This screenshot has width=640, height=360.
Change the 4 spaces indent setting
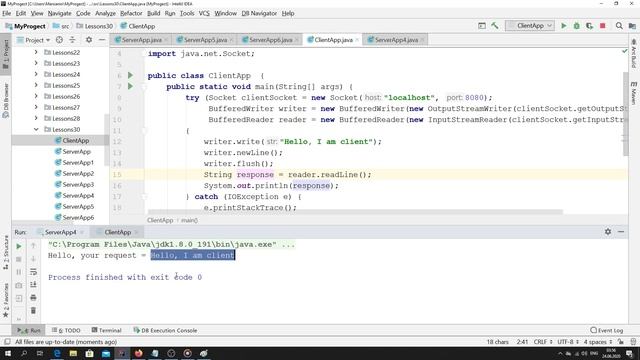tap(598, 342)
